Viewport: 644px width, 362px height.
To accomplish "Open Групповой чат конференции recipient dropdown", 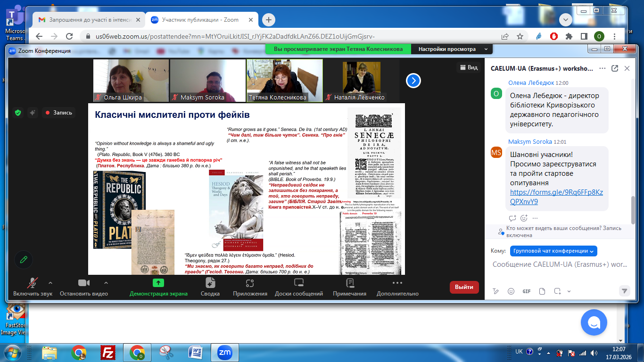I will tap(553, 251).
